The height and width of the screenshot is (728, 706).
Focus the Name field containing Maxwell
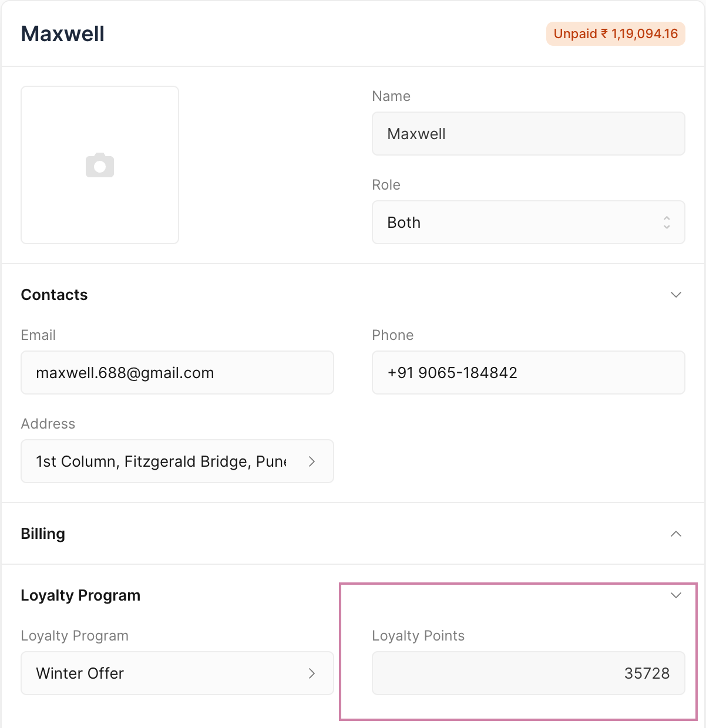click(x=528, y=134)
